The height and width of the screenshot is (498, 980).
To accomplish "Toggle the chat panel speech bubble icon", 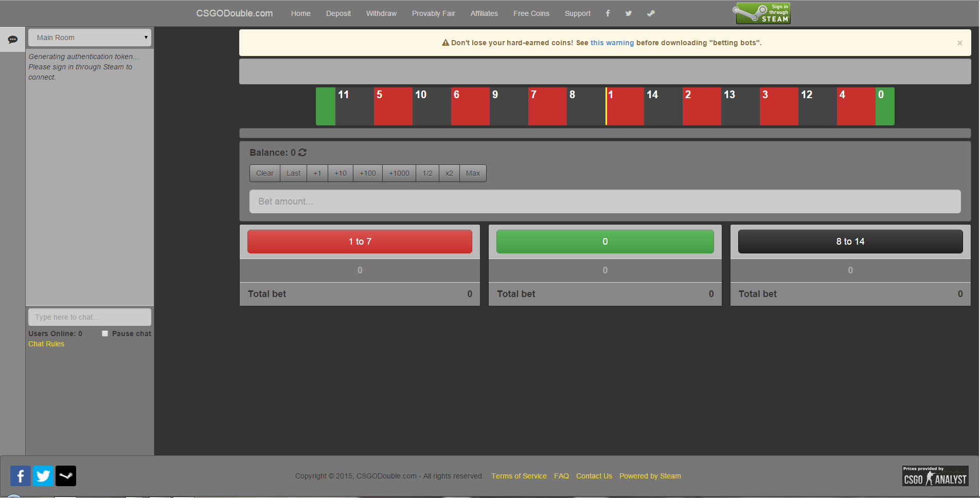I will [12, 40].
